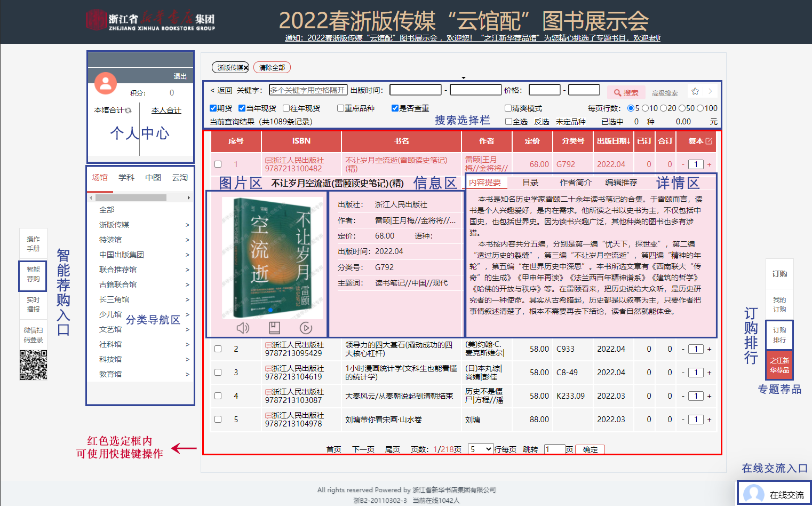Screen dimensions: 812x506
Task: Select 20 rows per page radio button
Action: [663, 108]
